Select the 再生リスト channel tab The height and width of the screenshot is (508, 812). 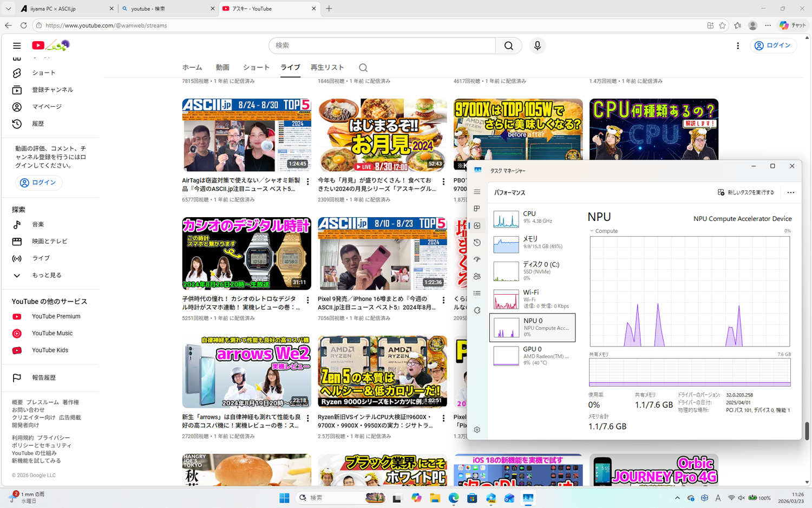327,68
